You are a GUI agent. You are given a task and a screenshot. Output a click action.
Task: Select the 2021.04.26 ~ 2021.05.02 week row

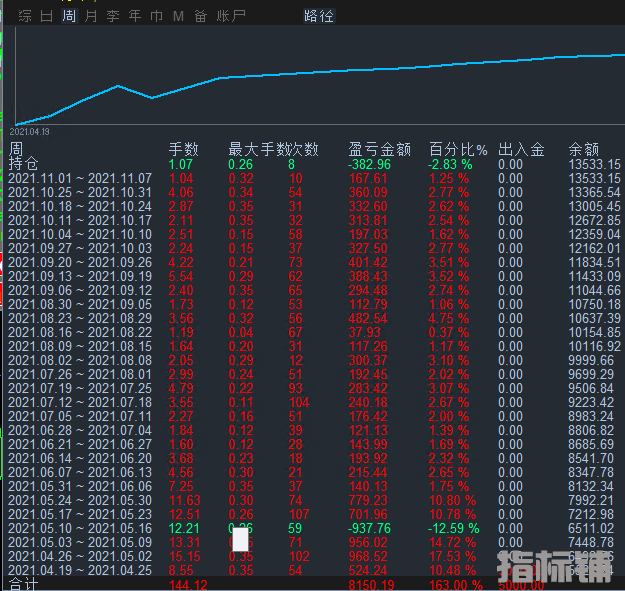(x=314, y=556)
